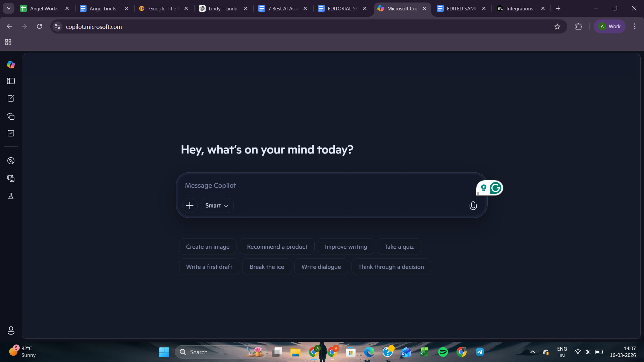Select the Think through a decision suggestion
This screenshot has height=362, width=644.
pos(391,267)
